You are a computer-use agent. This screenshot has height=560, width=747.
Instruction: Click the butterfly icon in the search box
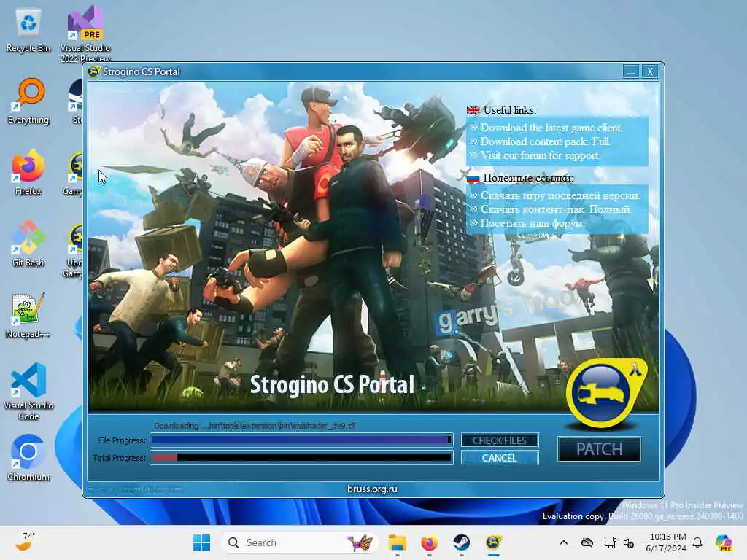pyautogui.click(x=359, y=542)
